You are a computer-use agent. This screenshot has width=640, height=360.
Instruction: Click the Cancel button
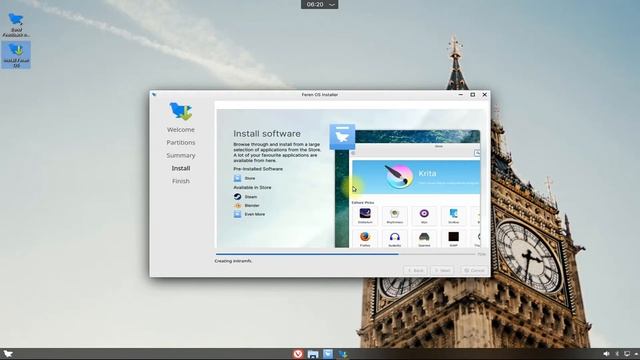pos(474,270)
